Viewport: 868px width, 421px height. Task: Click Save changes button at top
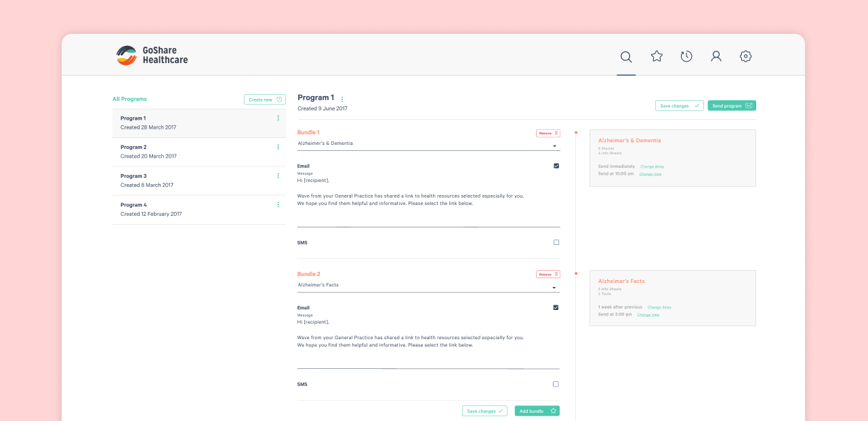point(679,106)
